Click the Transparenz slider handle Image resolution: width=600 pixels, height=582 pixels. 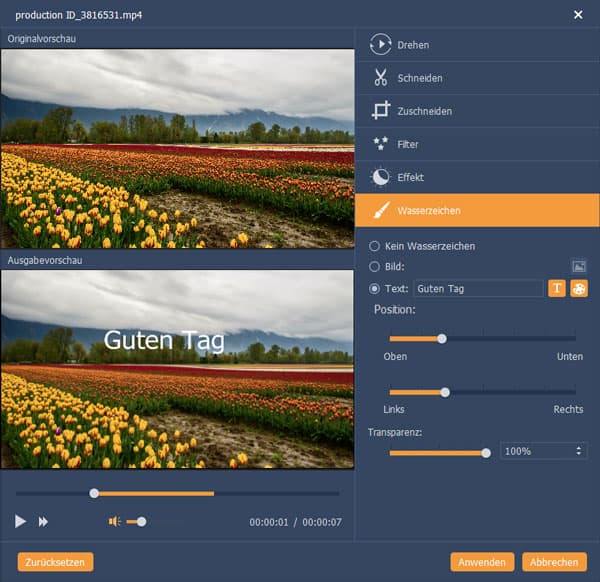point(486,452)
